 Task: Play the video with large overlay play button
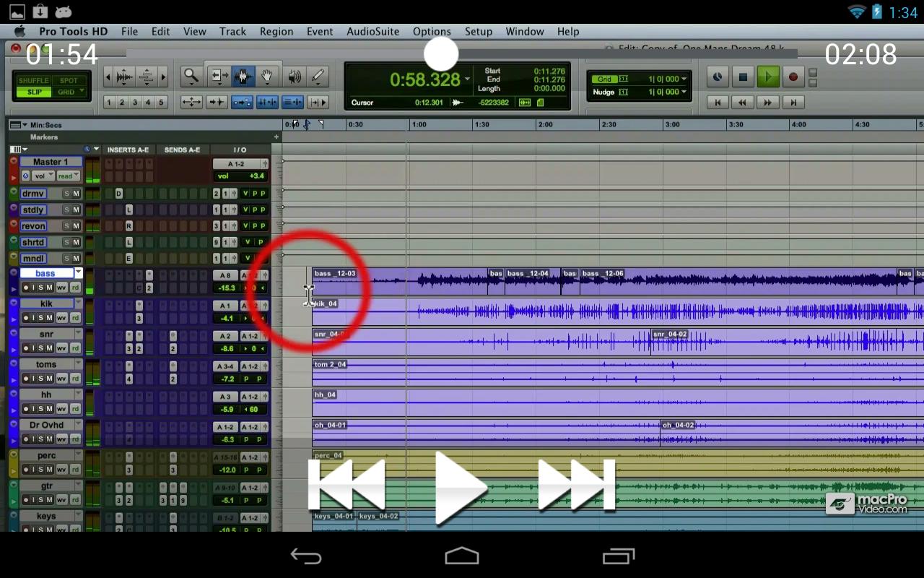point(461,488)
